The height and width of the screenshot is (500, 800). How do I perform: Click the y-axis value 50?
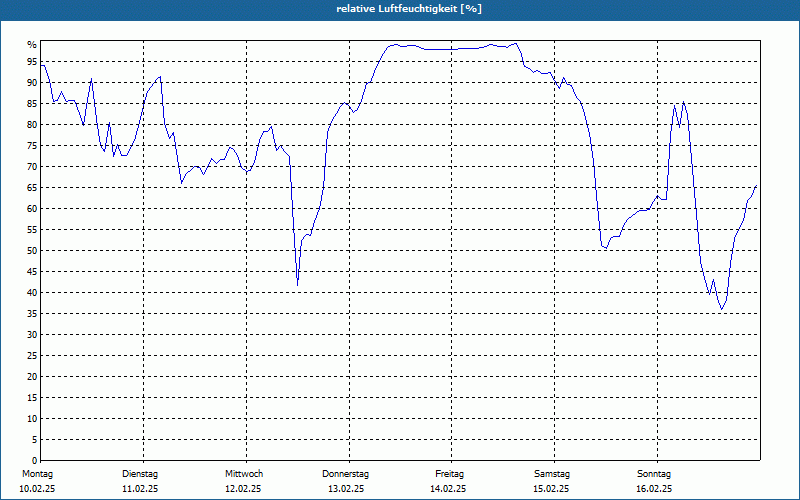pyautogui.click(x=32, y=251)
